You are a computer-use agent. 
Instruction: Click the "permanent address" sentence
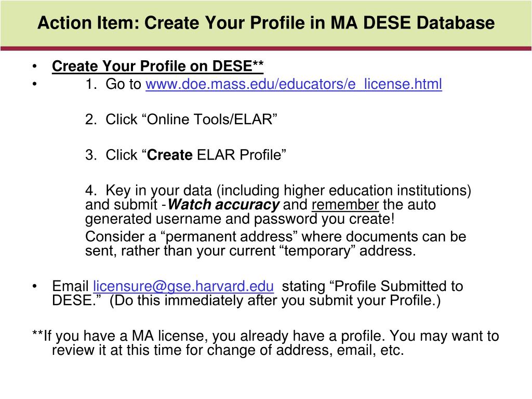tap(276, 236)
